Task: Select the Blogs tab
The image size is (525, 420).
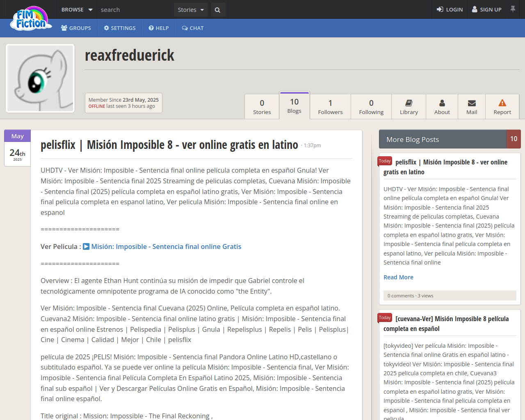Action: (294, 105)
